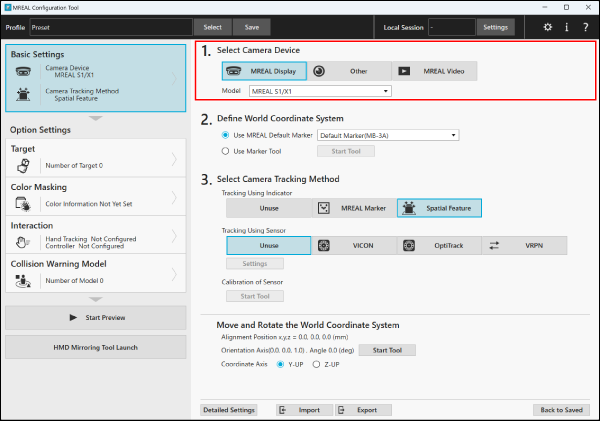
Task: Select MREAL Marker tracking method
Action: 354,208
